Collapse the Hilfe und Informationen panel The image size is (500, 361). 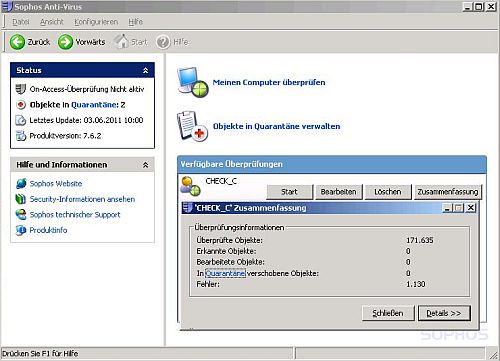pos(145,165)
